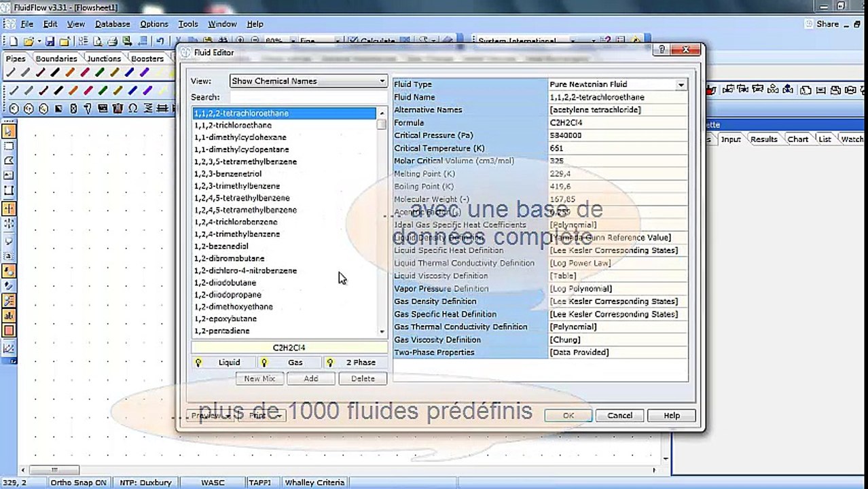Toggle the Liquid phase lightbulb button

(221, 363)
